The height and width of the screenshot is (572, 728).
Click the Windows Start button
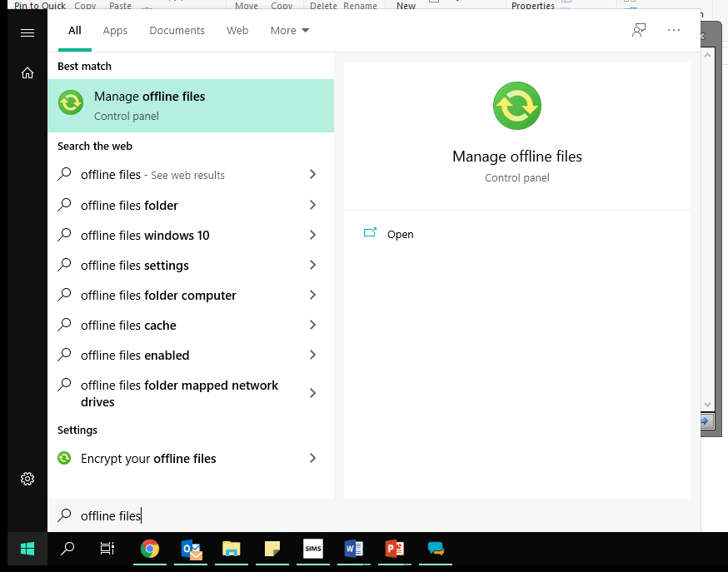(x=27, y=549)
